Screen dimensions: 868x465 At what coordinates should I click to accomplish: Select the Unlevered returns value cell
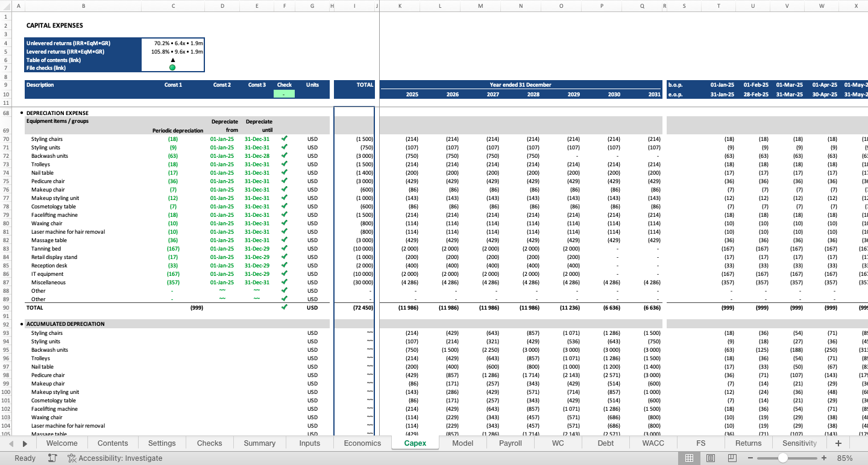[173, 43]
